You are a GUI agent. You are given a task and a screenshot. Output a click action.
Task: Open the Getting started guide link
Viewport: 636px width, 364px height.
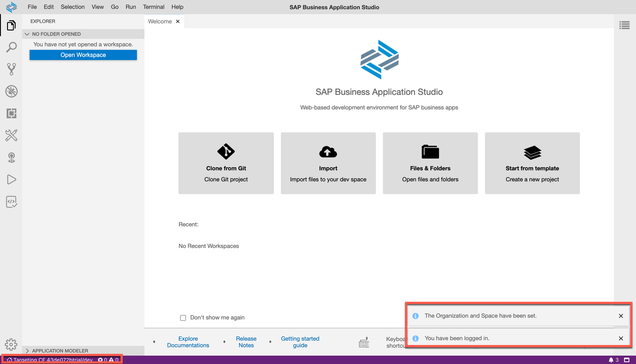pyautogui.click(x=300, y=342)
